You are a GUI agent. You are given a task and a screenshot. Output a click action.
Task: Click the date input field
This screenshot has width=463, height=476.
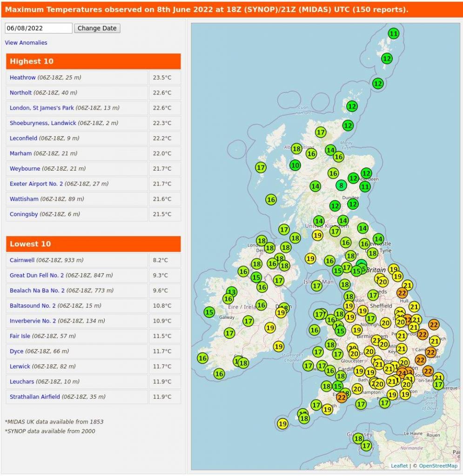point(39,28)
